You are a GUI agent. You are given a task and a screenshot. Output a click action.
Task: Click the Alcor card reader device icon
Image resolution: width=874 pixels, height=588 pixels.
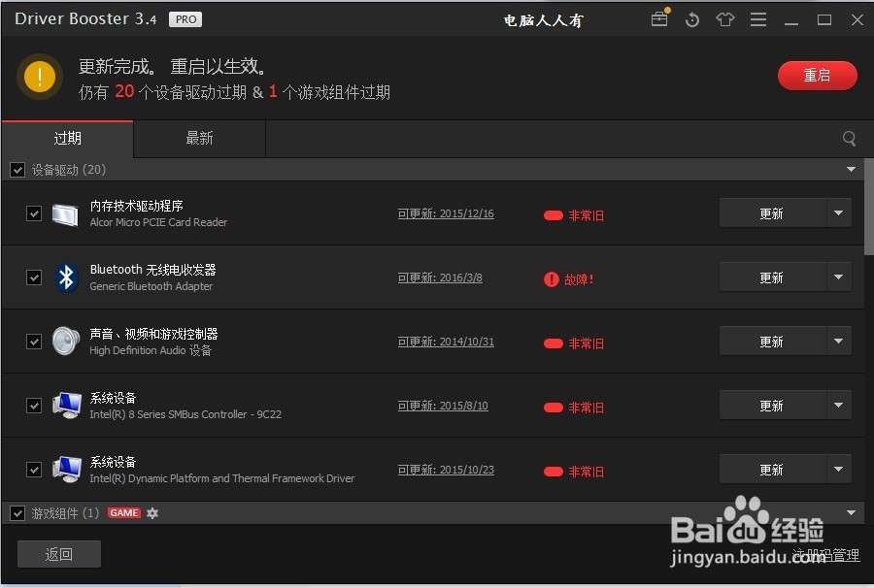(x=66, y=213)
